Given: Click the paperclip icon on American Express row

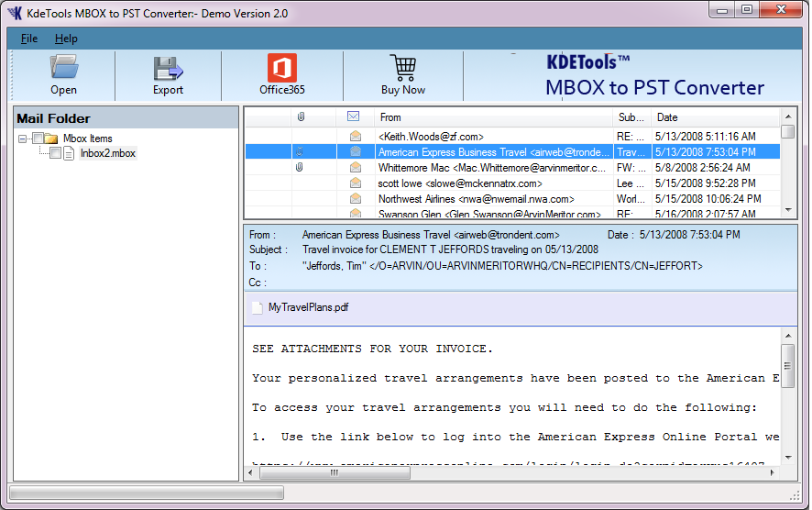Looking at the screenshot, I should (x=299, y=152).
